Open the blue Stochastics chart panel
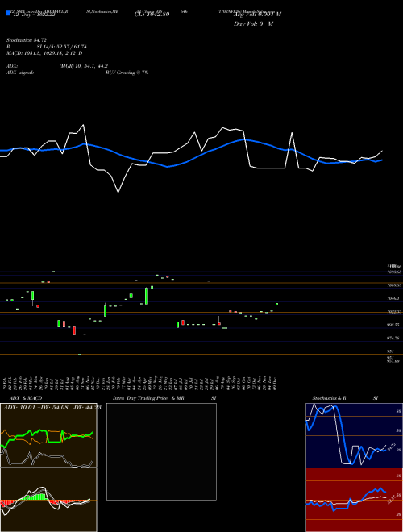Viewport: 403px width, 532px height. pos(354,435)
